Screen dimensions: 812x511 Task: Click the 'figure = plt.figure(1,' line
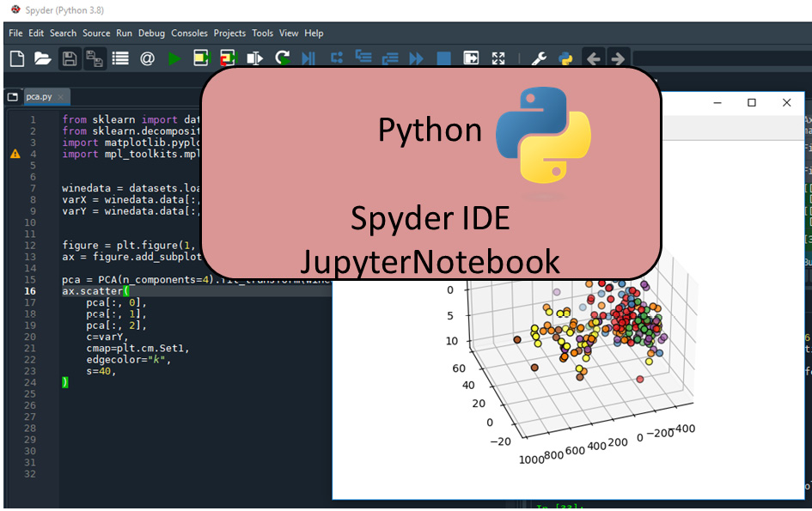coord(129,245)
